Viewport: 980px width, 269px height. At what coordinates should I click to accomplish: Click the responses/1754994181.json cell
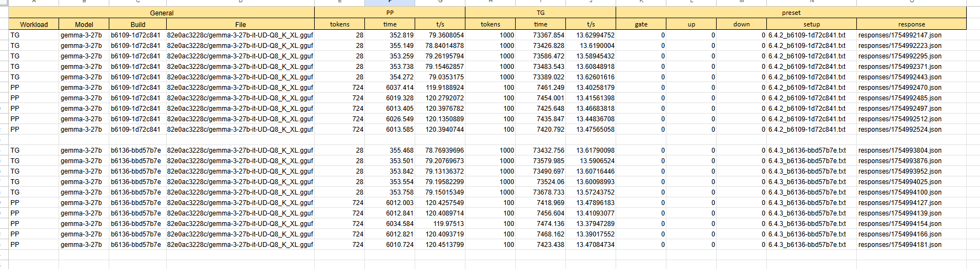pyautogui.click(x=912, y=244)
